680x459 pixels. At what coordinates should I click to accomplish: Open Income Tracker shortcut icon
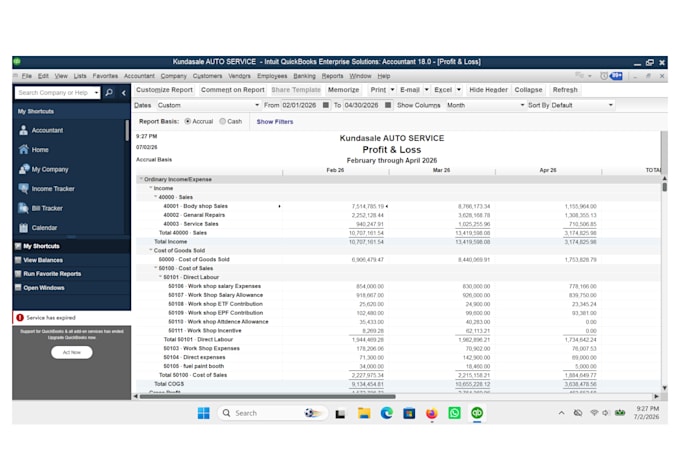(x=23, y=188)
